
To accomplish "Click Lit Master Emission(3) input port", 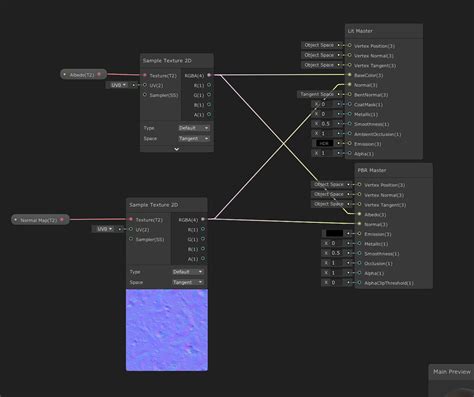I will 350,143.
